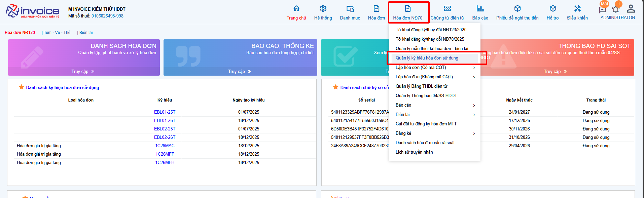Click the Báo cáo chart icon
This screenshot has height=198, width=644.
coord(480,9)
